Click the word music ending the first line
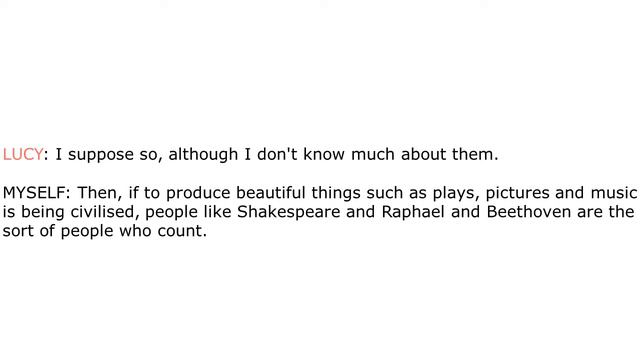640x360 pixels. (x=614, y=193)
